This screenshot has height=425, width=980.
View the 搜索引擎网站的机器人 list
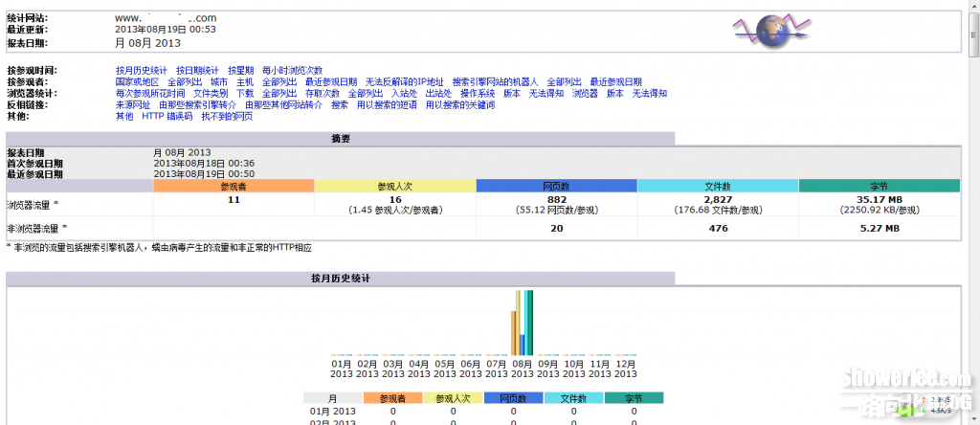point(495,82)
